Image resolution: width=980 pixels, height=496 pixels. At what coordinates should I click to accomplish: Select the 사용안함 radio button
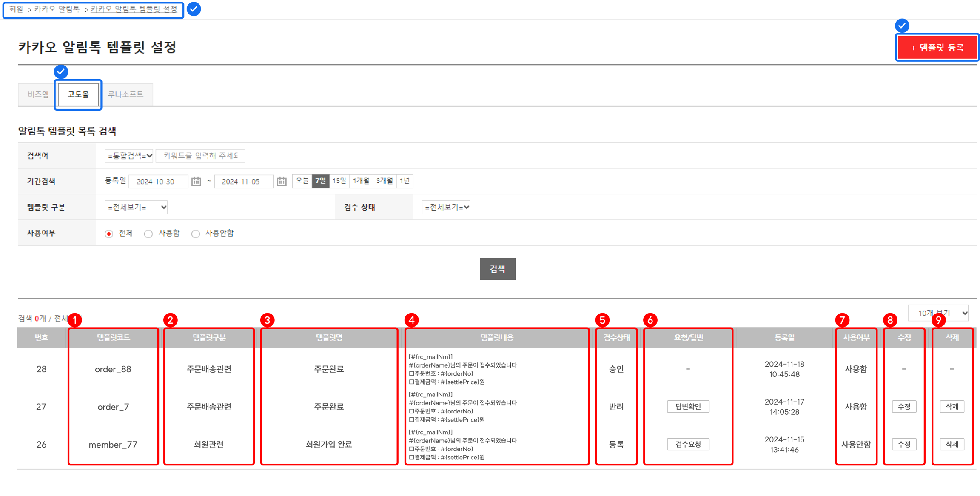coord(196,234)
